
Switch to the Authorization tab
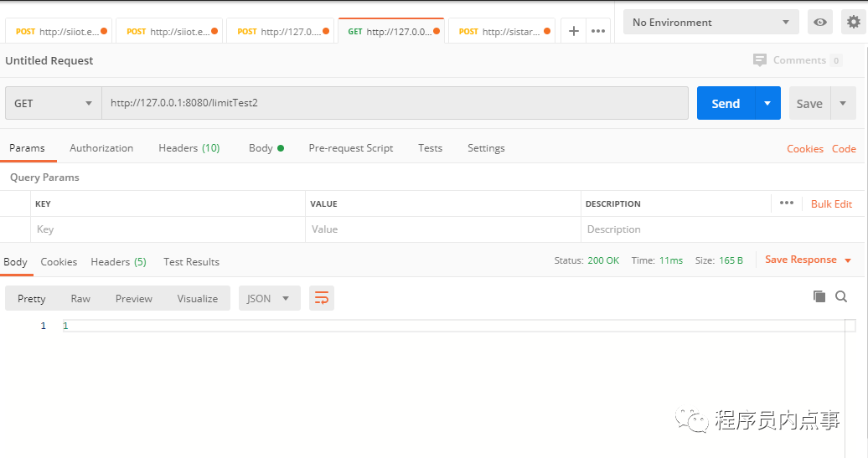[101, 148]
